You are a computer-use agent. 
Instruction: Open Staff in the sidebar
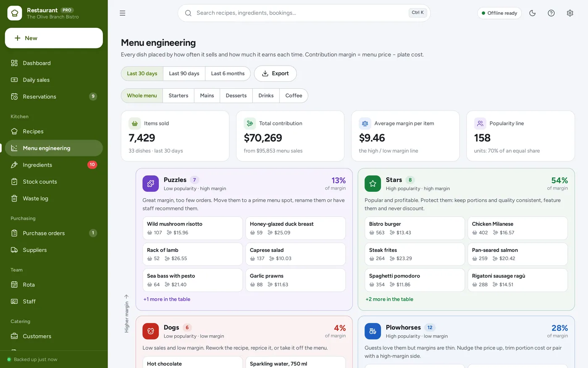point(54,302)
